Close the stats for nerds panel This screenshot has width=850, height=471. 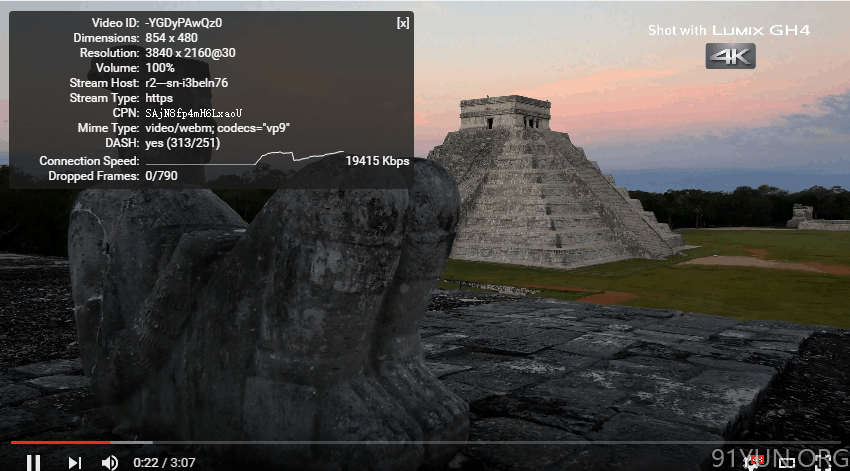click(403, 23)
